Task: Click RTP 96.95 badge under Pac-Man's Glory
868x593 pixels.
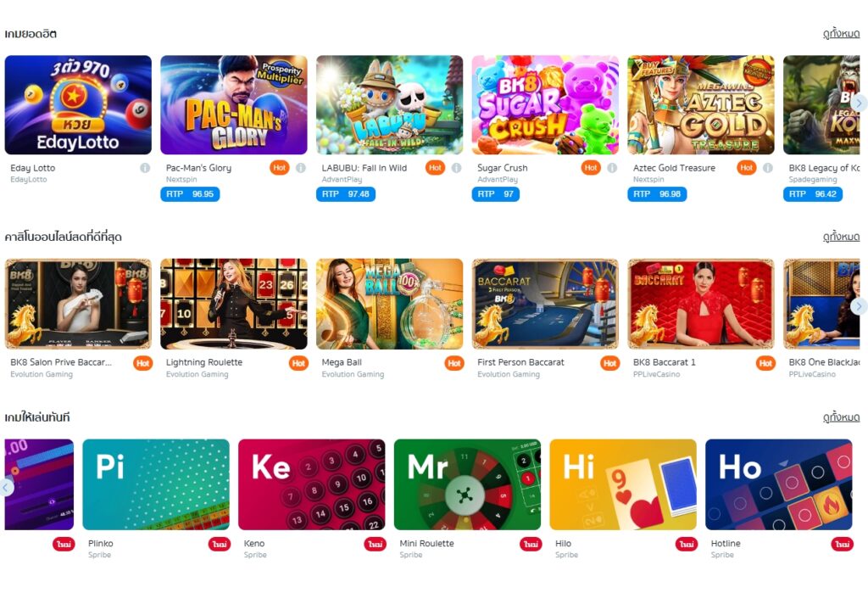Action: tap(190, 194)
